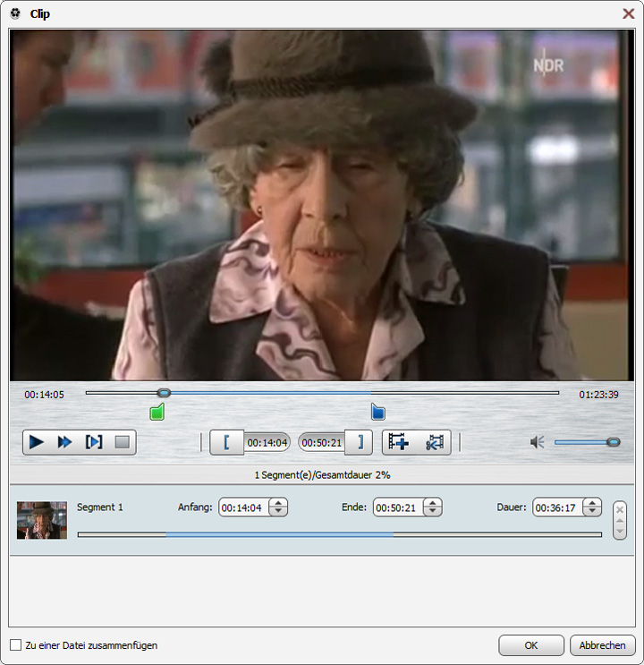
Task: Click the fast forward button
Action: coord(64,442)
